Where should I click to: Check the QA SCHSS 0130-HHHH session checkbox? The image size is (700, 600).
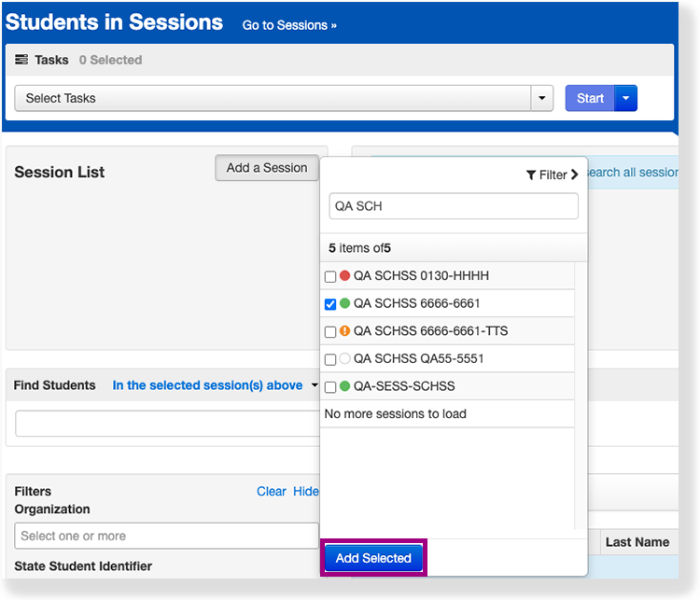(x=330, y=277)
